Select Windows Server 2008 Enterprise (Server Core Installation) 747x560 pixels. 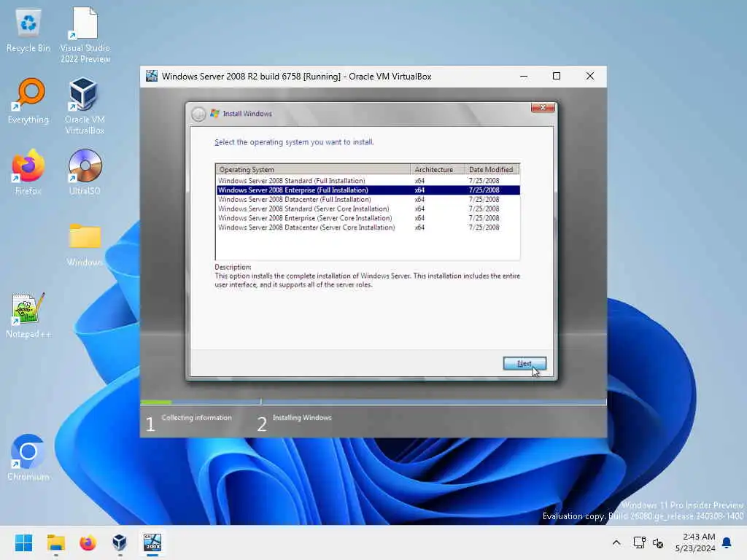pyautogui.click(x=368, y=218)
